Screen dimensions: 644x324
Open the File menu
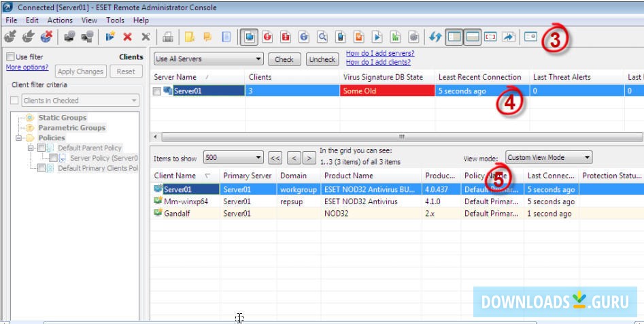click(x=12, y=20)
